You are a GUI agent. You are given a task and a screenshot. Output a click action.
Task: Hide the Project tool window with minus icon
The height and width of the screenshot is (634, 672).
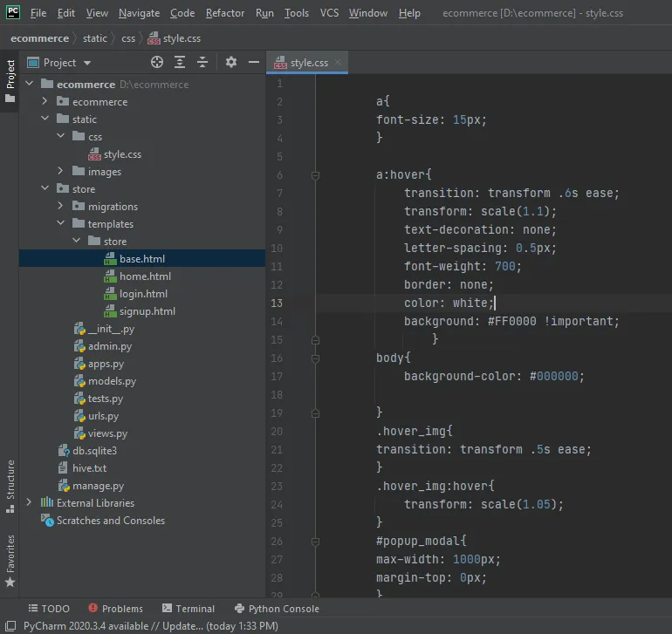[x=254, y=63]
